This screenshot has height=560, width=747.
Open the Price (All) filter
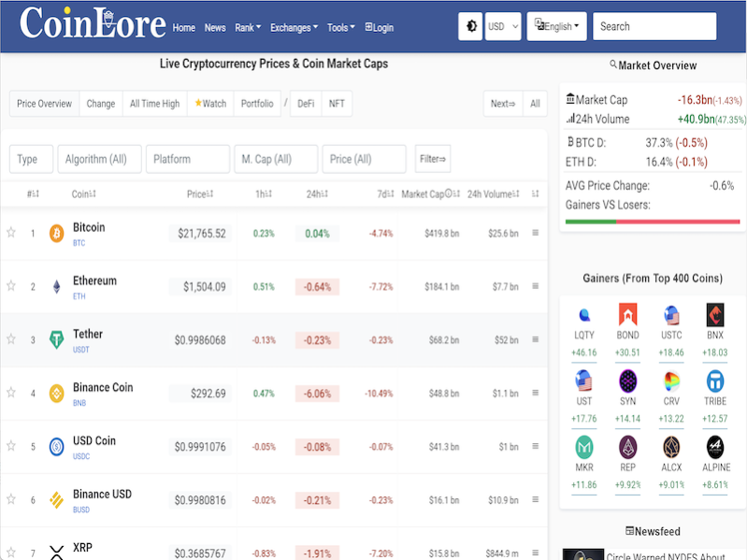364,159
